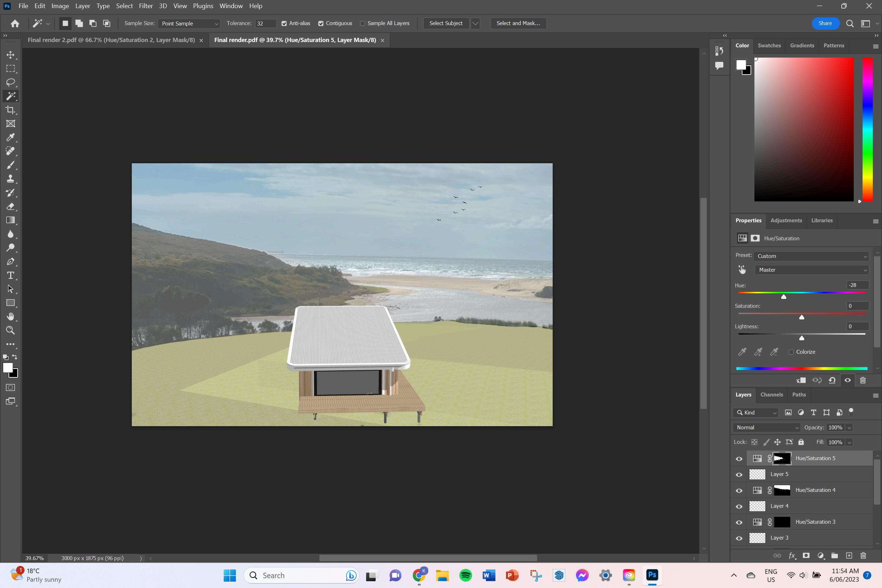This screenshot has width=882, height=588.
Task: Enable Sample All Layers checkbox
Action: pos(363,23)
